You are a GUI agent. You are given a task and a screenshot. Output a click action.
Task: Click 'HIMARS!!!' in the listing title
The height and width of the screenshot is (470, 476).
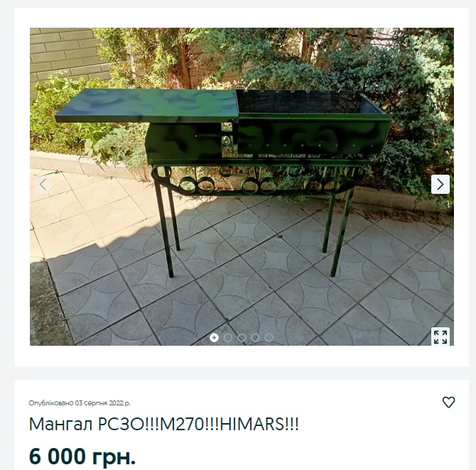point(259,424)
